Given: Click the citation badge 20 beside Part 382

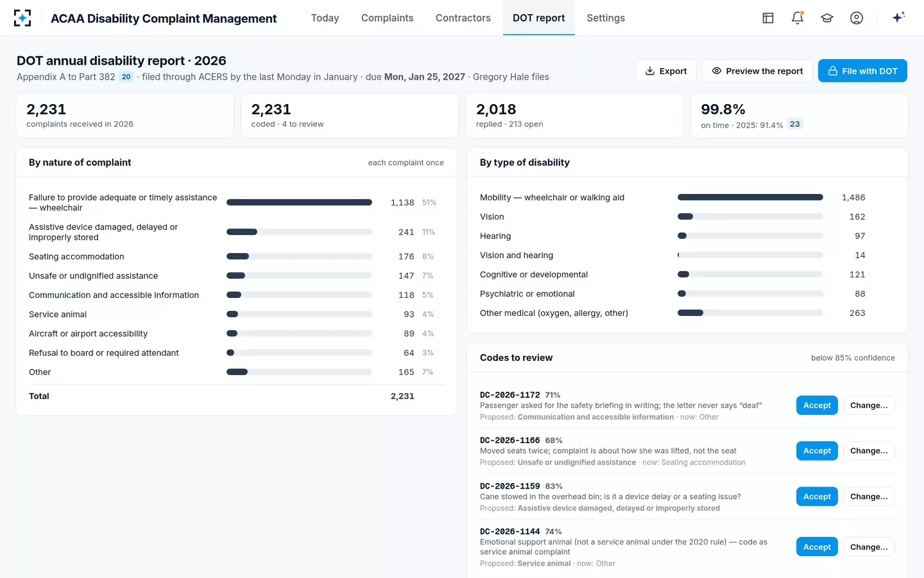Looking at the screenshot, I should pyautogui.click(x=126, y=77).
